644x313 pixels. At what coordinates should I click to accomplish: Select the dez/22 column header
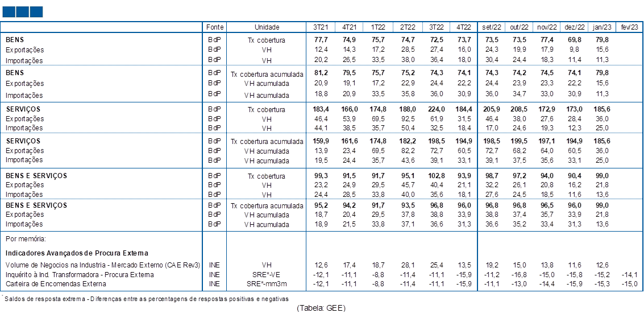[x=574, y=27]
